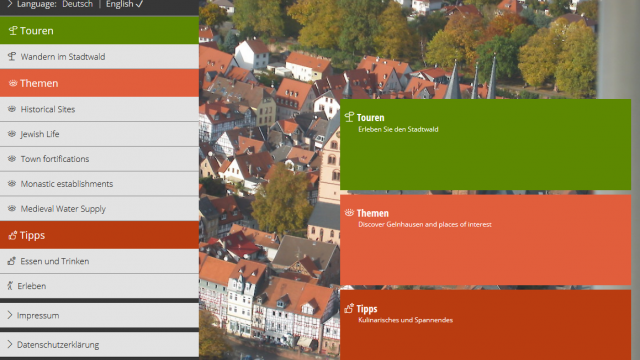Click the thumbs-up icon in Tipps sidebar header

click(13, 235)
